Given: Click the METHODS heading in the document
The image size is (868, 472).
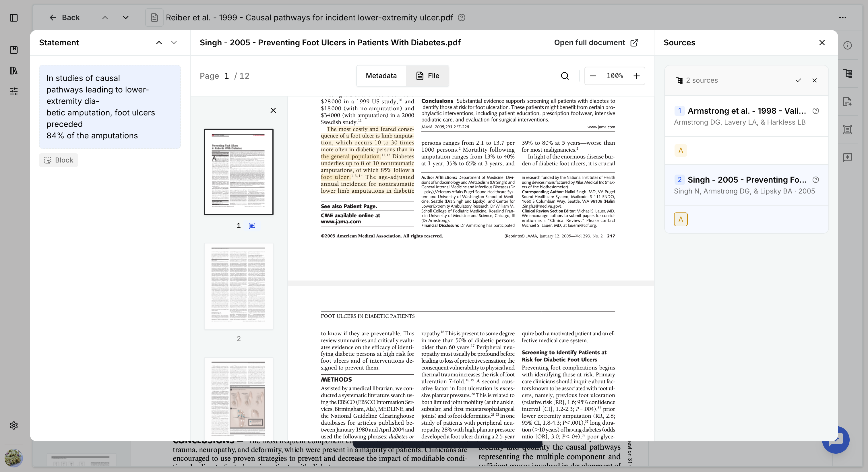Looking at the screenshot, I should (x=336, y=379).
